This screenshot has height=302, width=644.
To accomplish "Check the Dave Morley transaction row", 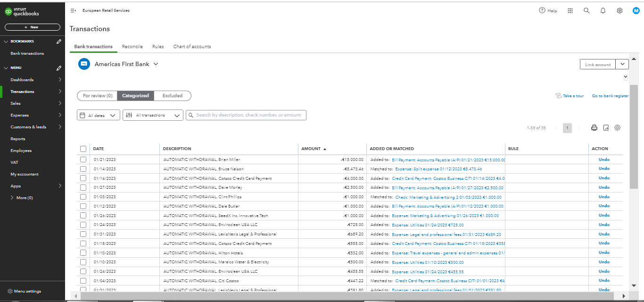I will coord(83,187).
